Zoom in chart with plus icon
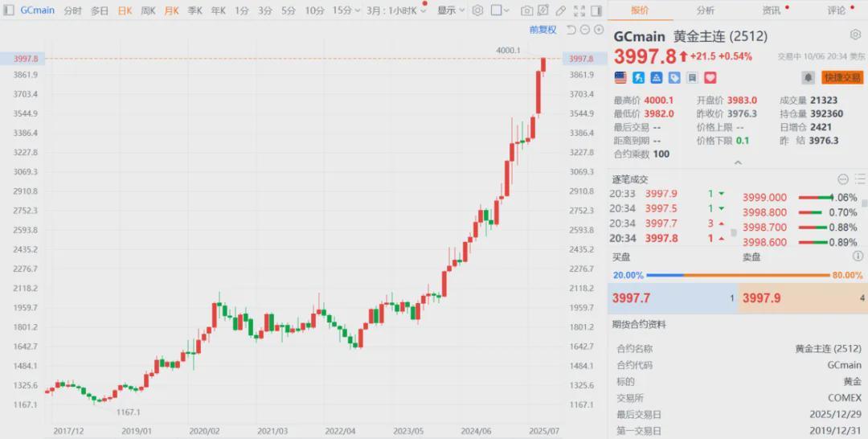 click(599, 30)
